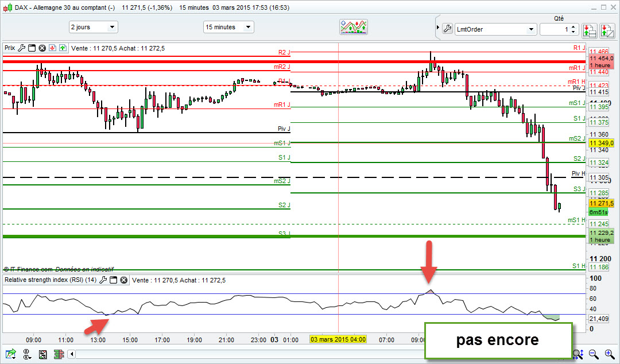Maximize the DAX chart window
The image size is (620, 364).
pos(603,7)
